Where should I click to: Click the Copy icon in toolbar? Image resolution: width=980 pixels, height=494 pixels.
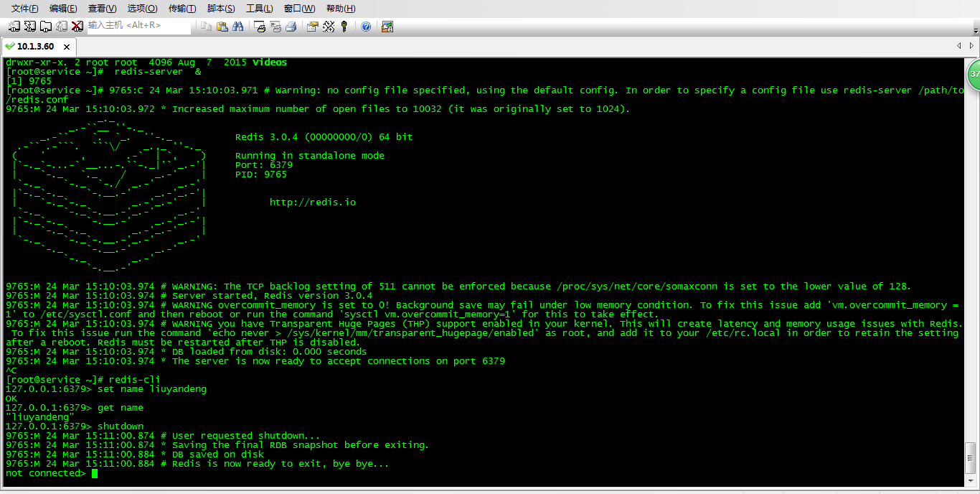(x=206, y=27)
